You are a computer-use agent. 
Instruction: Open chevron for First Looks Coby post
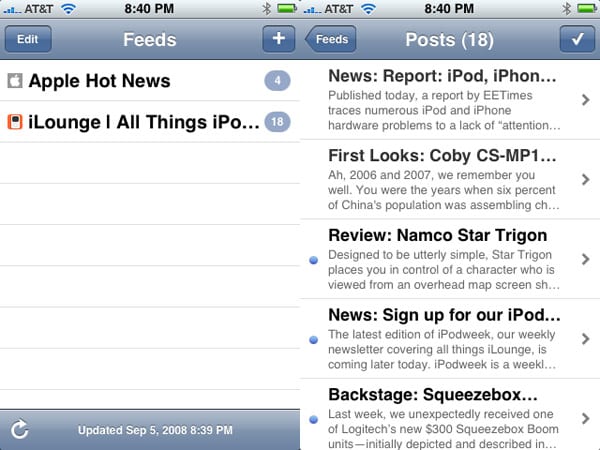click(585, 180)
